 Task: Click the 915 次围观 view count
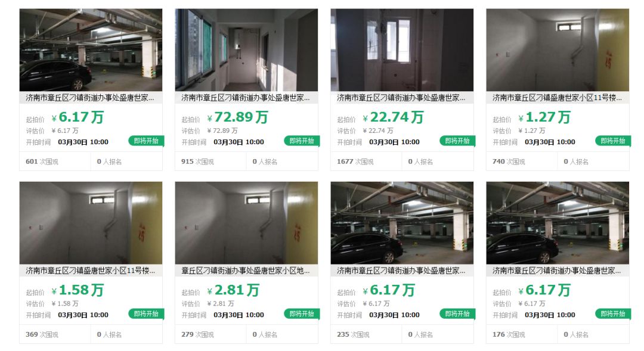coord(197,161)
